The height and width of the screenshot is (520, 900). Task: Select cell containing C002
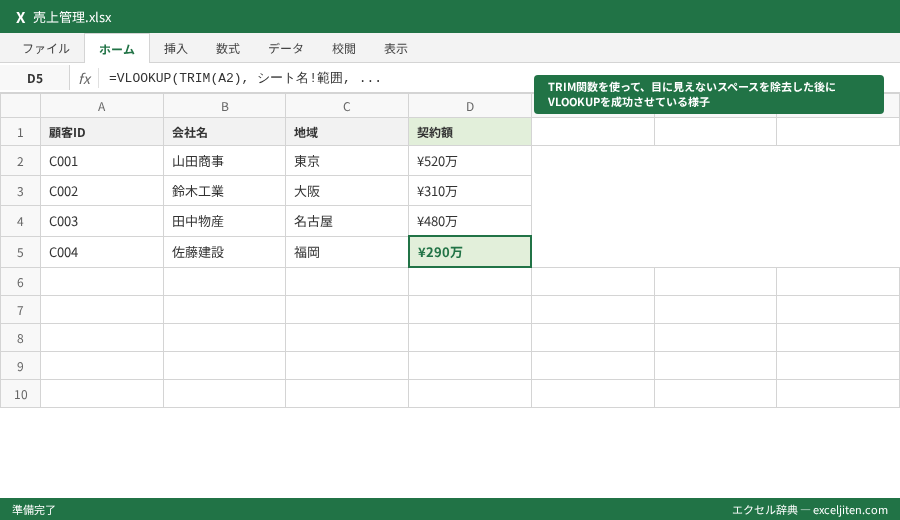102,191
